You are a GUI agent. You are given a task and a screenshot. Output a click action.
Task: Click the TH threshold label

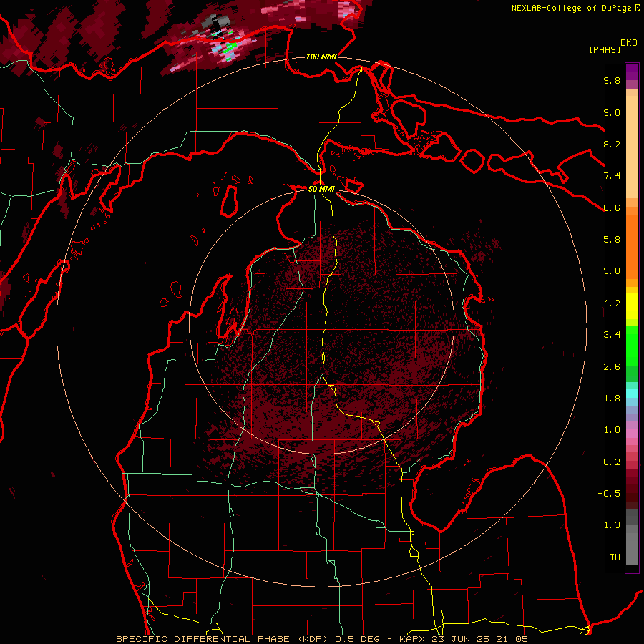615,557
